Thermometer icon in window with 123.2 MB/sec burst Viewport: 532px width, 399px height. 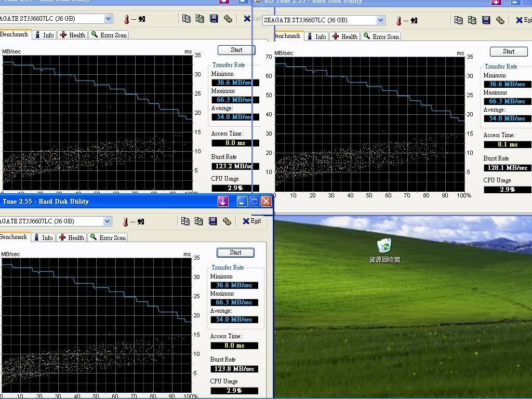(x=127, y=19)
